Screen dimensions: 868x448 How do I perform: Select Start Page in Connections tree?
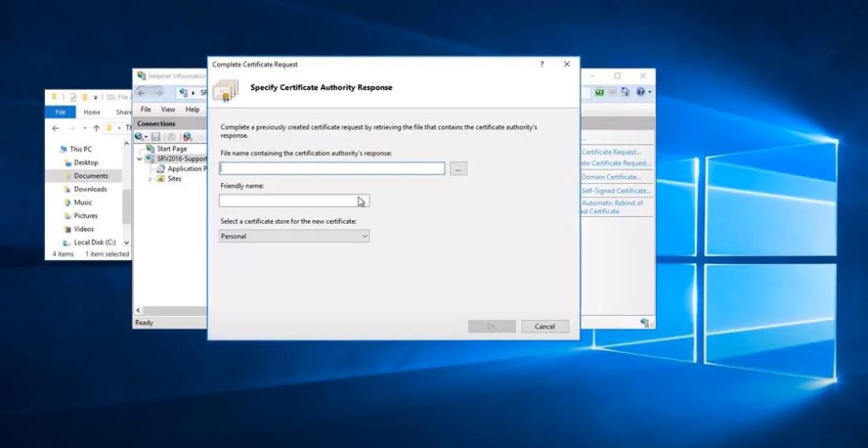(171, 149)
